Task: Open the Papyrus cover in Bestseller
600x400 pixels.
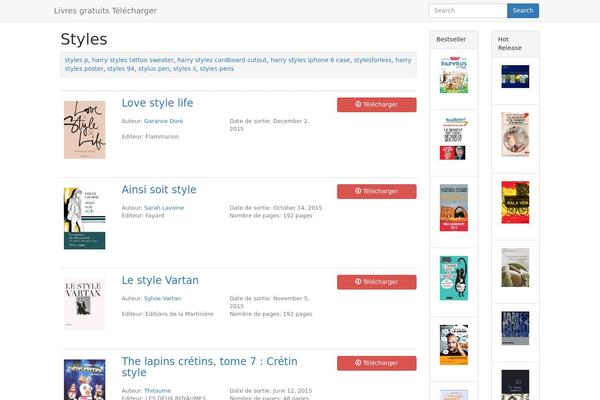Action: tap(454, 75)
